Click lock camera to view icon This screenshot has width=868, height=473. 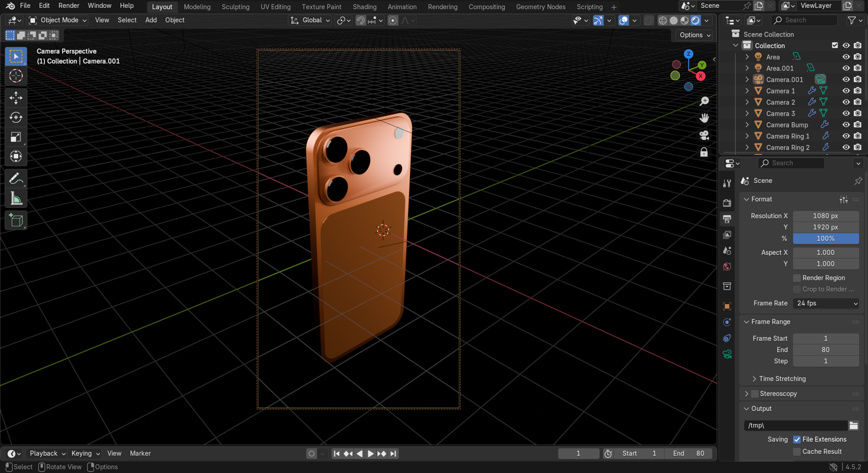click(704, 152)
